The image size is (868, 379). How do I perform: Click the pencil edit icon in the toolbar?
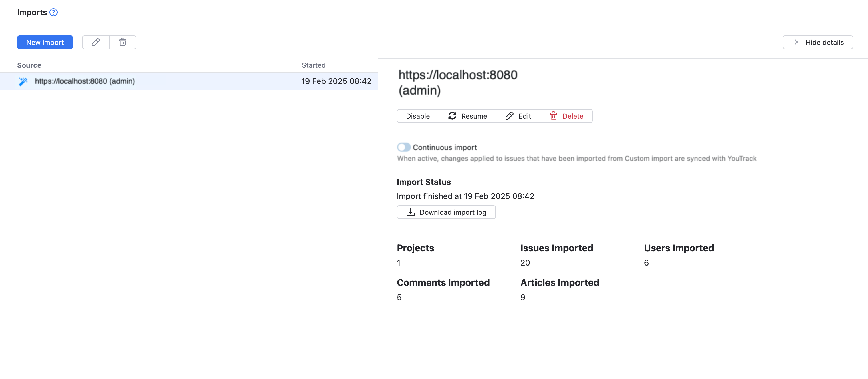96,42
